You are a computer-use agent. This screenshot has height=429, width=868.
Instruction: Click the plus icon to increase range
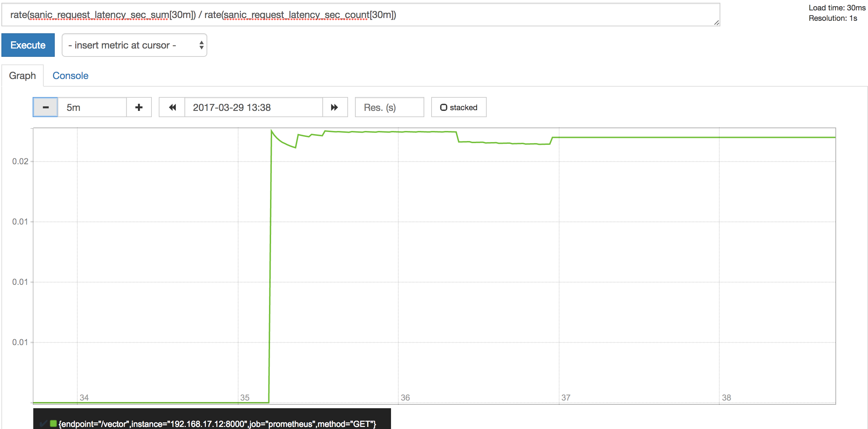pyautogui.click(x=139, y=107)
